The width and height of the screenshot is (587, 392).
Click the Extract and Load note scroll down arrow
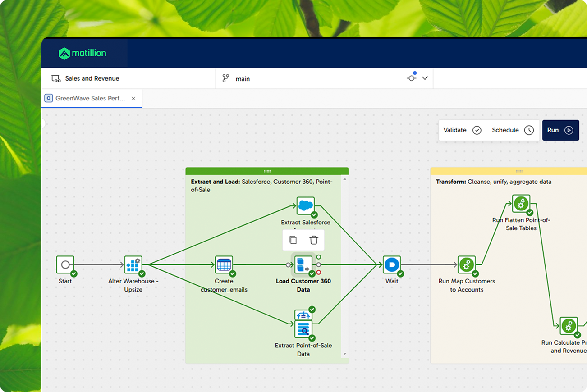tap(345, 354)
